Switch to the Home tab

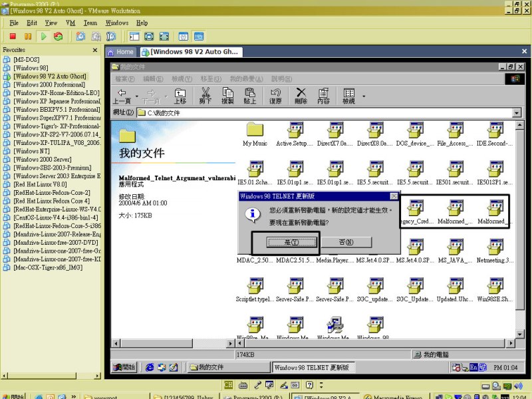point(121,52)
